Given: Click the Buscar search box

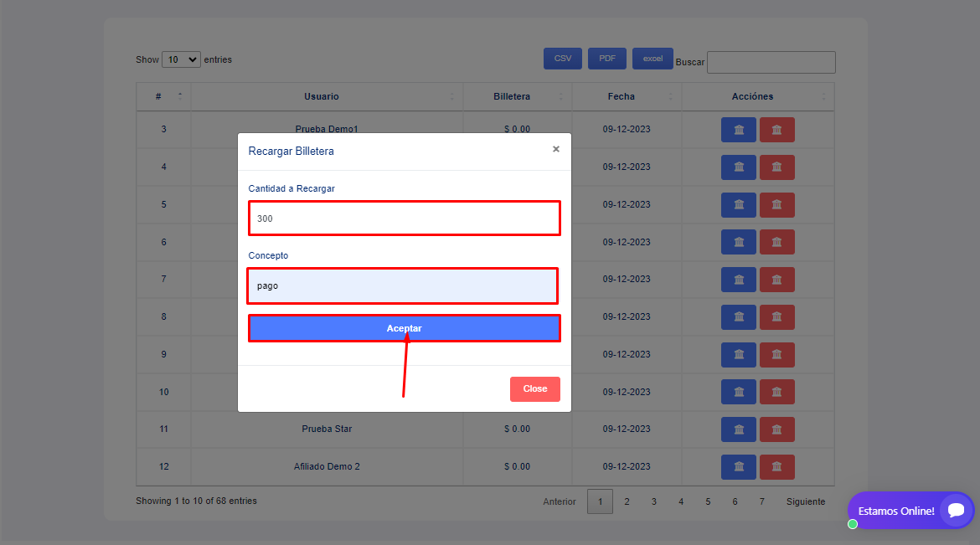Looking at the screenshot, I should pos(771,63).
